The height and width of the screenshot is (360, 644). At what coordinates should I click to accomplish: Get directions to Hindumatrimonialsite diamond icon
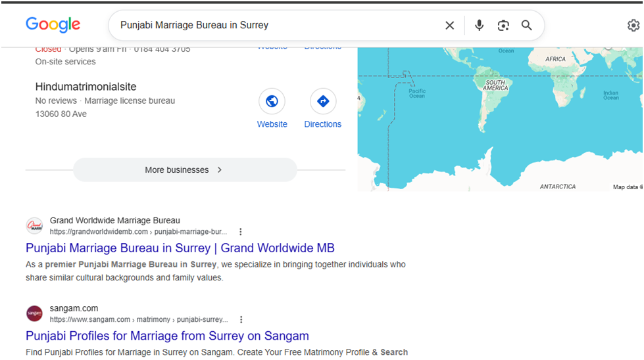(x=323, y=101)
